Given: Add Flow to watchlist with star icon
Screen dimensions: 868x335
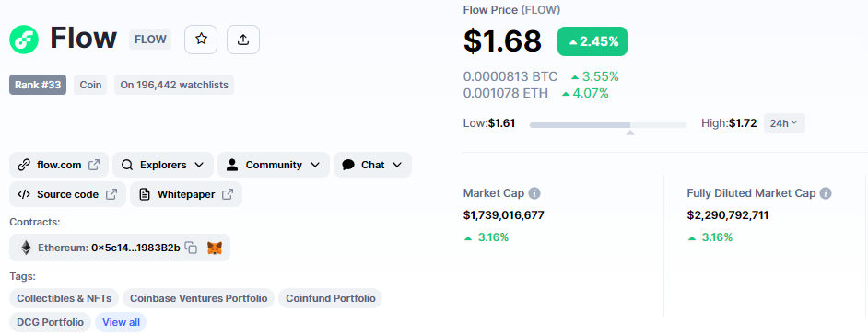Looking at the screenshot, I should click(201, 40).
